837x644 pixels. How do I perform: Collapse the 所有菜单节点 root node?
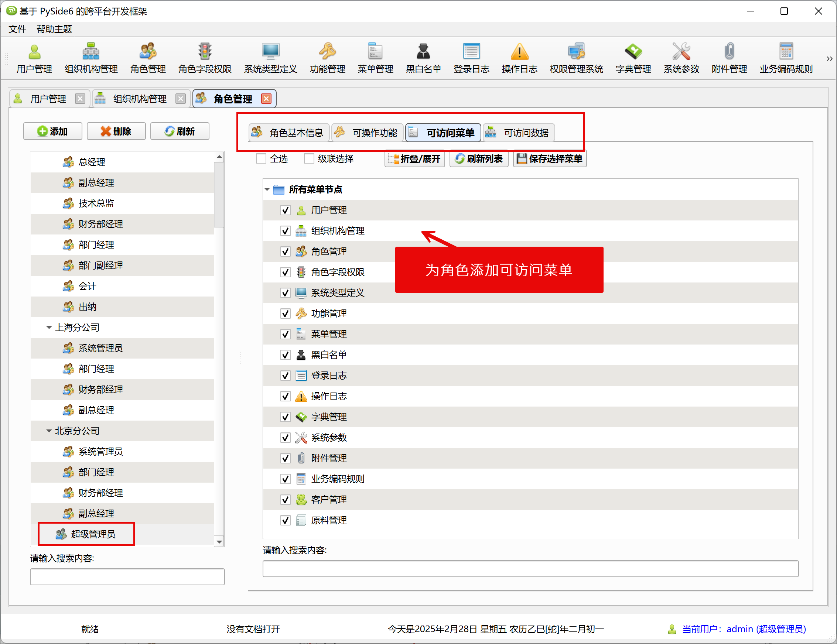(x=267, y=189)
